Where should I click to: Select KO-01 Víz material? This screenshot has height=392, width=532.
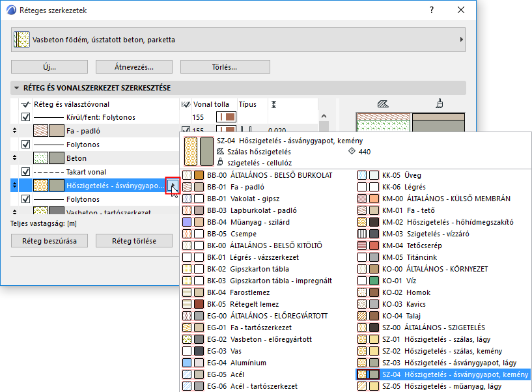[x=444, y=281]
